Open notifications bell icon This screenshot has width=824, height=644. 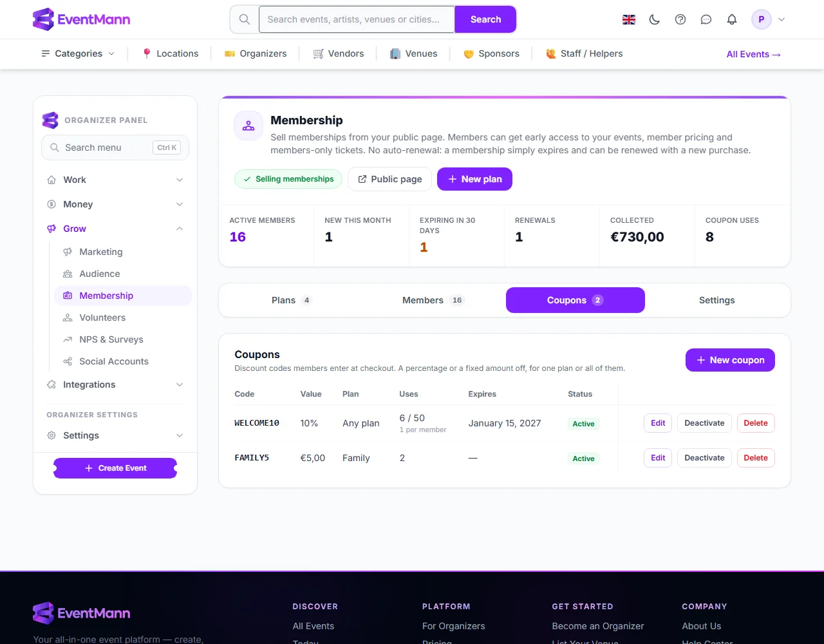pos(732,19)
